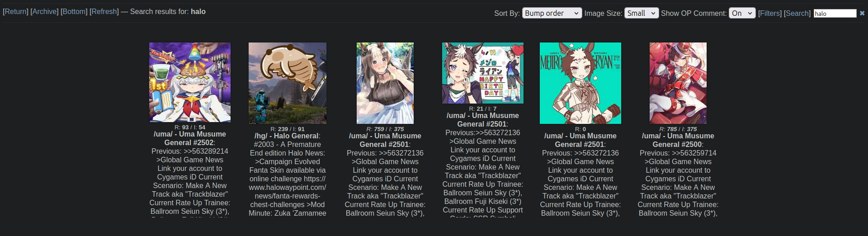Open the Archive link
The image size is (868, 236).
click(x=44, y=11)
